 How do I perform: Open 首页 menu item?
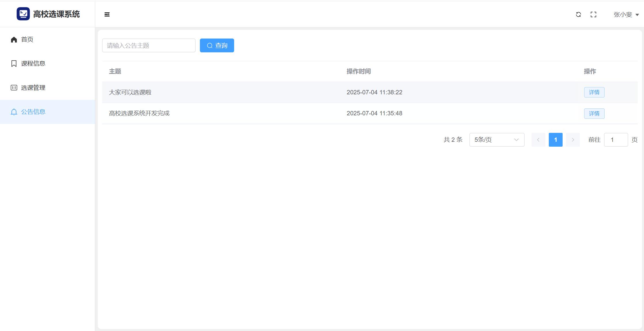tap(27, 39)
